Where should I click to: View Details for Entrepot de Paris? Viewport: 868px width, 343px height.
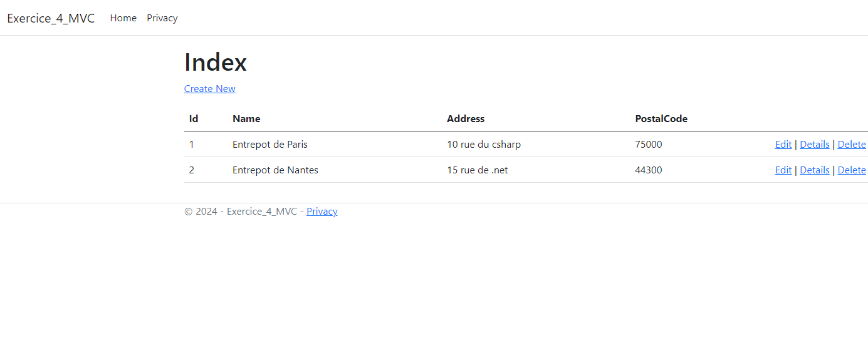point(815,145)
